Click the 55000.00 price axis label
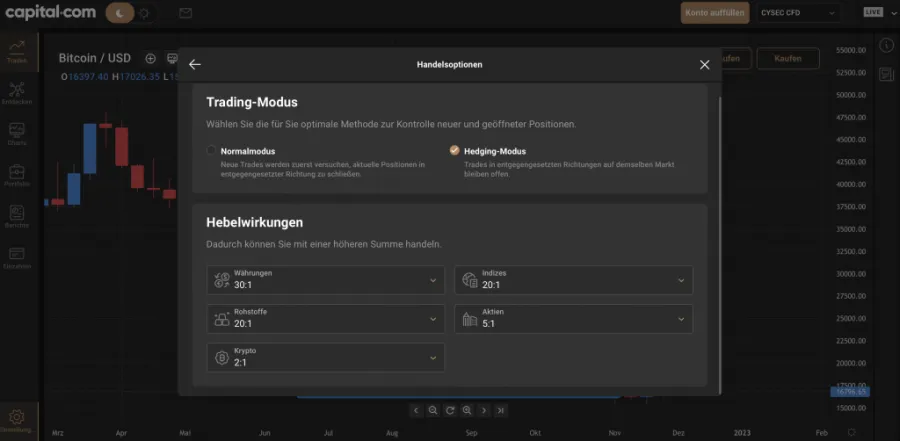This screenshot has height=441, width=900. (x=851, y=50)
